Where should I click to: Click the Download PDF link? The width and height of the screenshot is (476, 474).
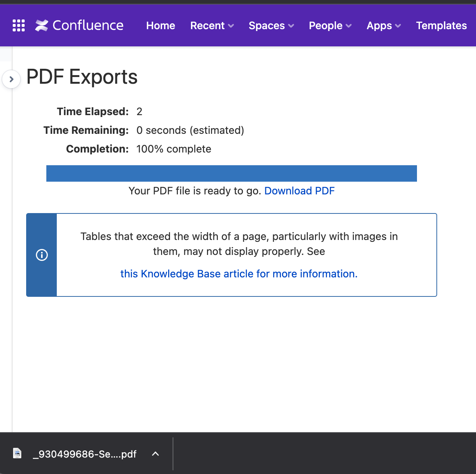(299, 191)
